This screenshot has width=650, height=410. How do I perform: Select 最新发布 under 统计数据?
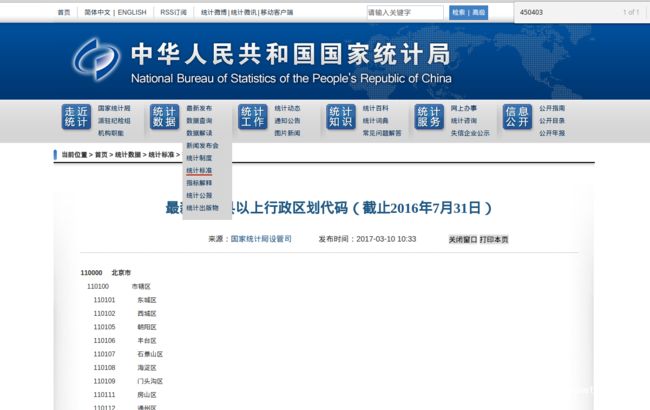199,108
